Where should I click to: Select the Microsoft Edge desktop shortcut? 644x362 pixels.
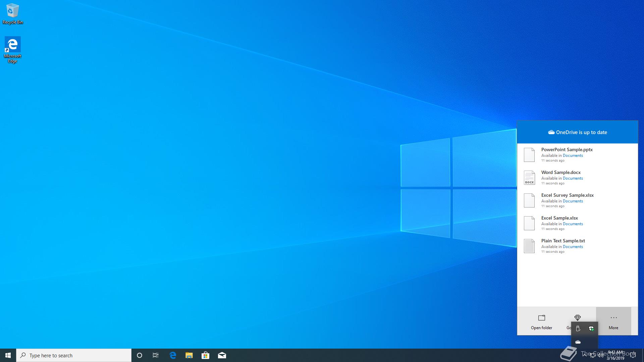(12, 50)
